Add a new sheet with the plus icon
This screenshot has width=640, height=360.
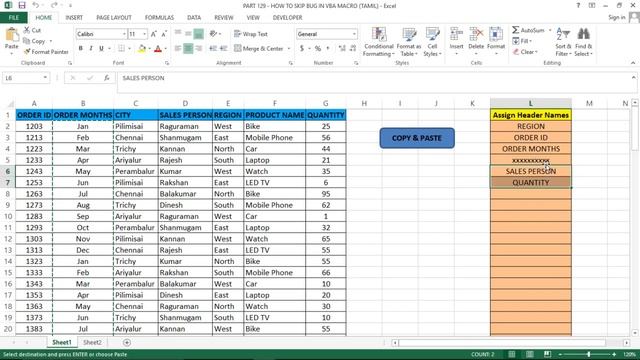click(127, 343)
